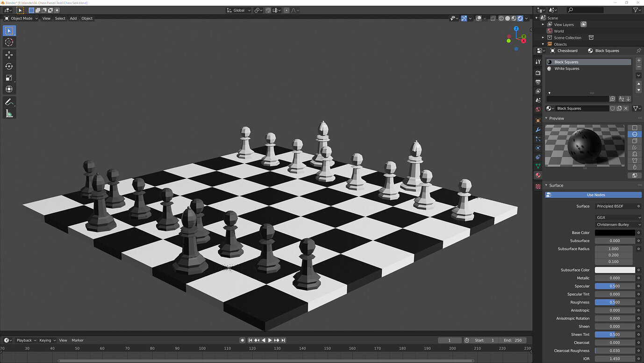Open the Base Color swatch picker
Image resolution: width=644 pixels, height=363 pixels.
(615, 232)
